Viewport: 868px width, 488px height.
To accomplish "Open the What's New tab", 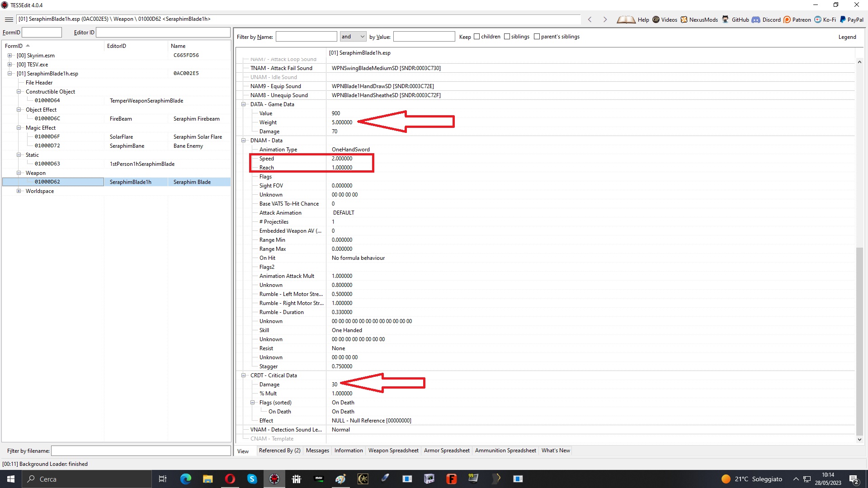I will [x=556, y=450].
